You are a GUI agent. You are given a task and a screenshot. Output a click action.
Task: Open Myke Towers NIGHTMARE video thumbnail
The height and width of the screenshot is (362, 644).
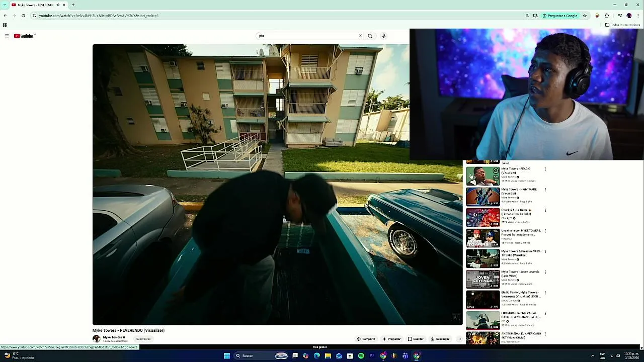[482, 197]
